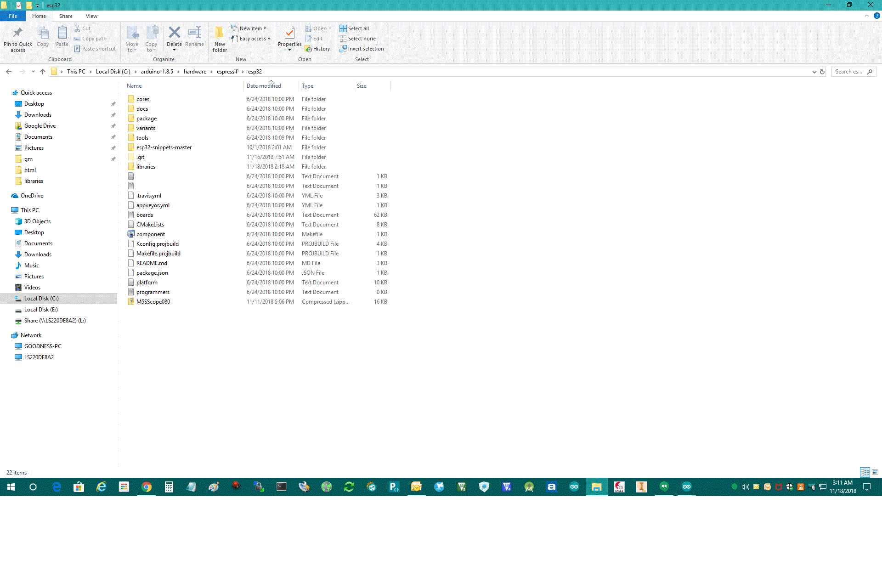882x588 pixels.
Task: Click Select none
Action: coord(358,38)
